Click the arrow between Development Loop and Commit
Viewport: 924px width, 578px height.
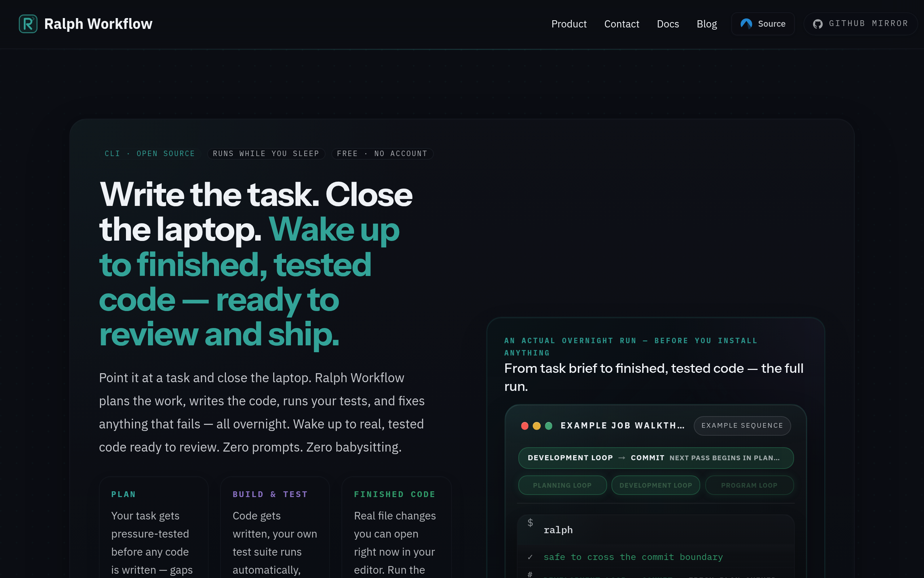coord(622,458)
